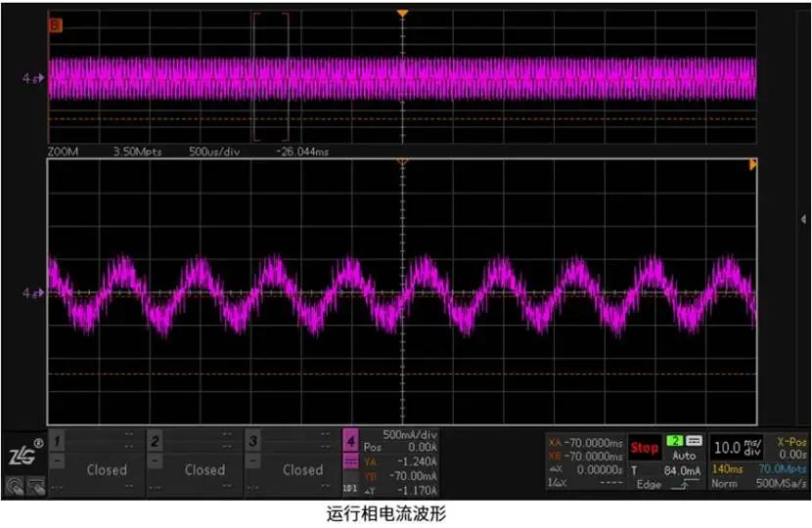Click the green trigger source 2 badge
Image resolution: width=812 pixels, height=528 pixels.
click(675, 441)
